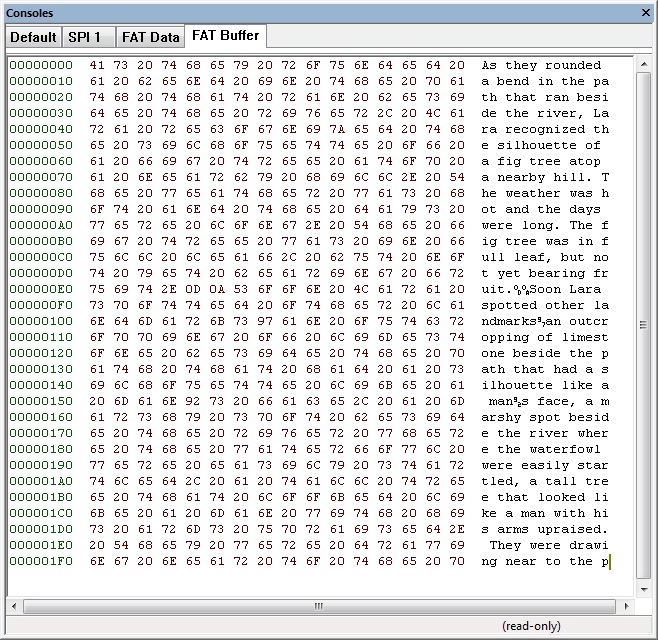The width and height of the screenshot is (658, 640).
Task: Click hex byte 97 in row 00000100
Action: click(x=265, y=321)
